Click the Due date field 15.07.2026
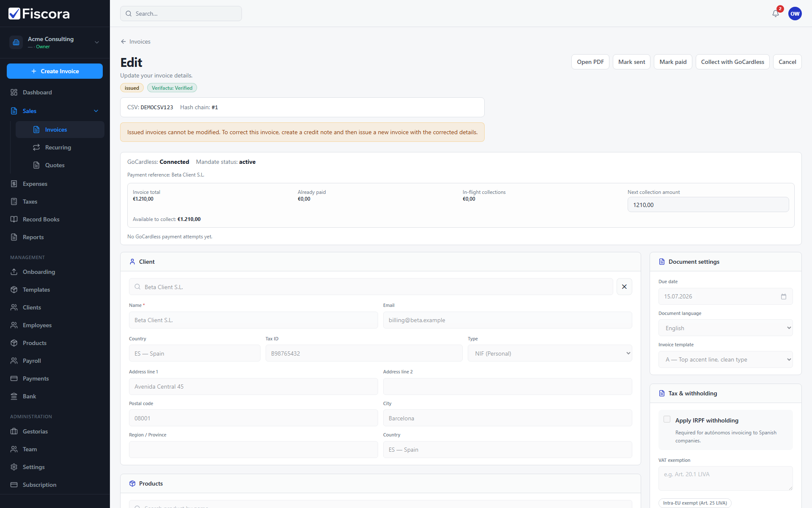This screenshot has width=812, height=508. 726,296
